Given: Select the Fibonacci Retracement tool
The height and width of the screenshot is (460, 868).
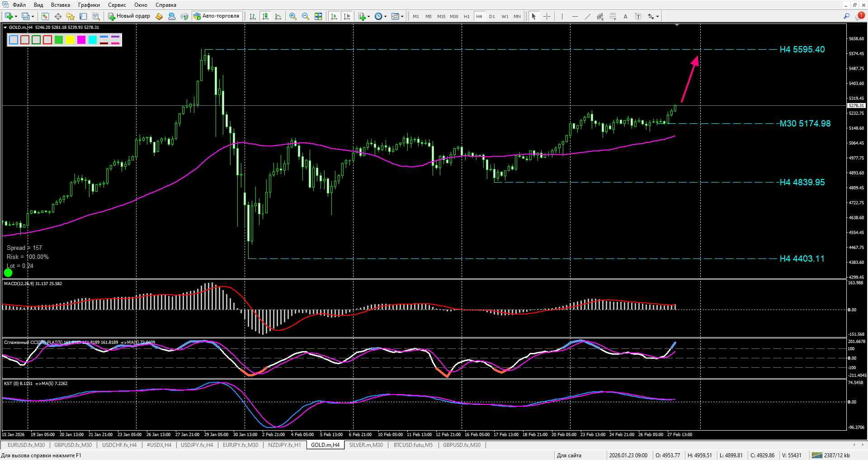Looking at the screenshot, I should pos(613,16).
